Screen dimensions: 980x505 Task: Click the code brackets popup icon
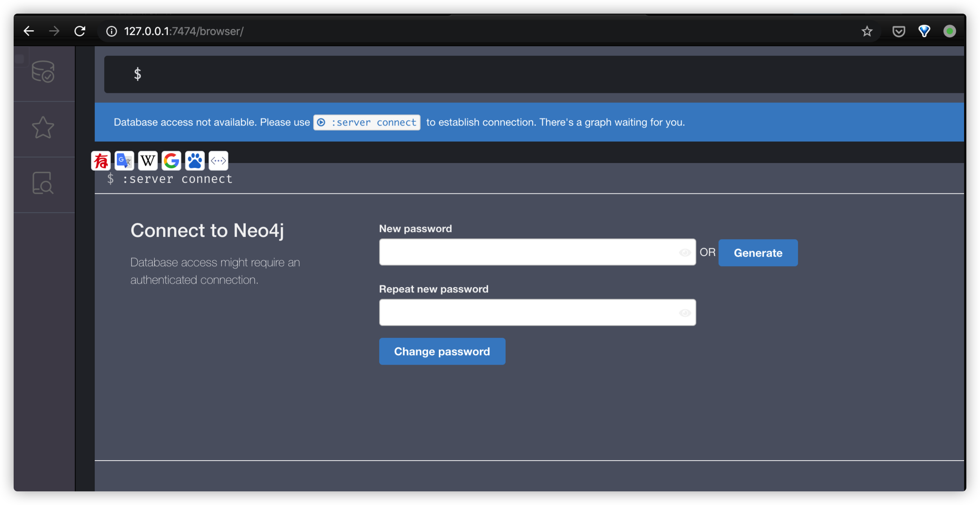click(218, 161)
